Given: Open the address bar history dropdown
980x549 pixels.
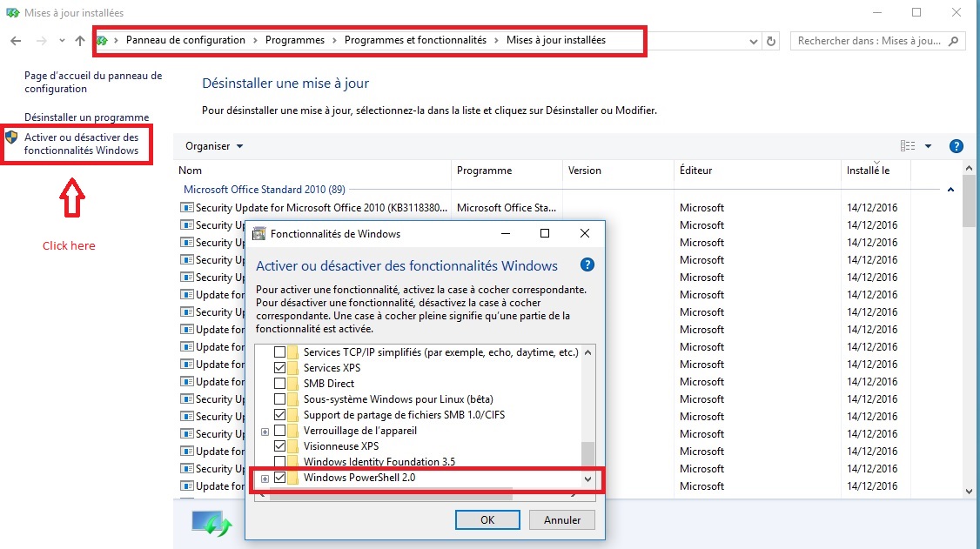Looking at the screenshot, I should pos(753,41).
